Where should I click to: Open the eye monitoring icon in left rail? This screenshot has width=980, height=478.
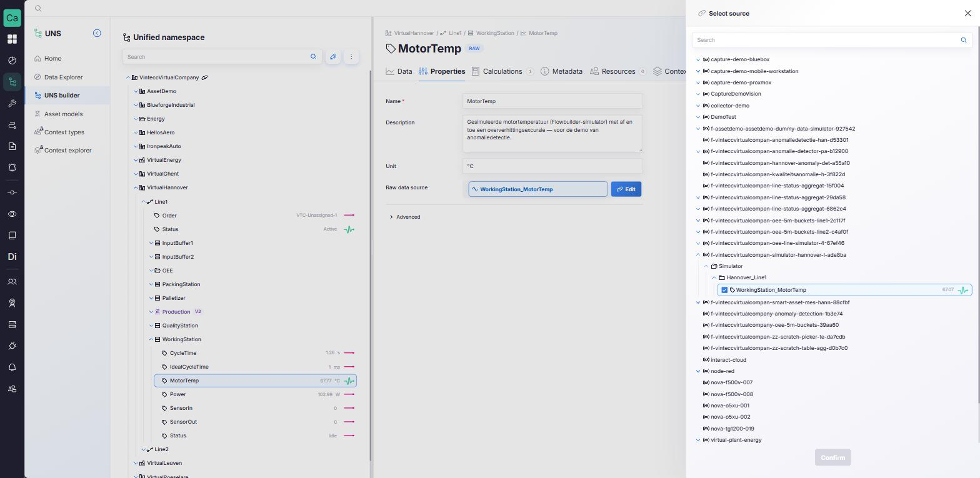coord(12,214)
